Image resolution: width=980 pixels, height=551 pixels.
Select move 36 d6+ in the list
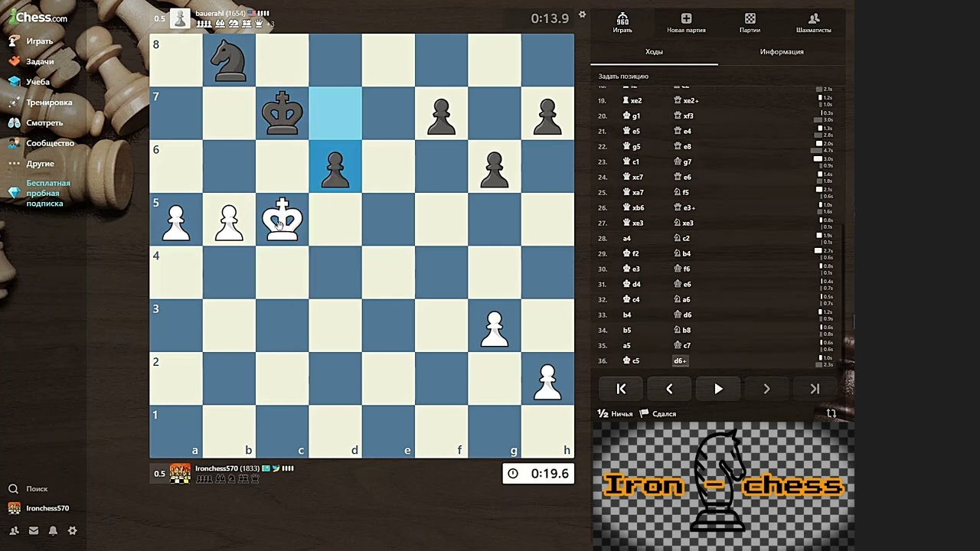[680, 360]
